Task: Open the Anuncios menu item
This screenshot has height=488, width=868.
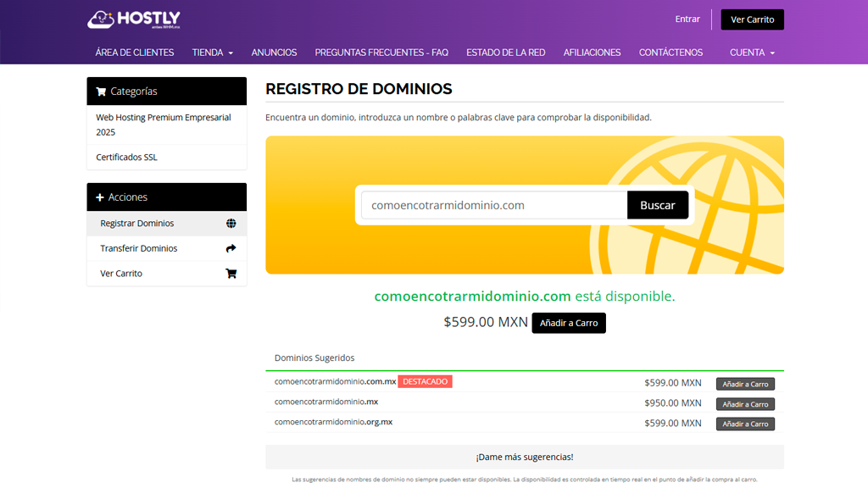Action: [274, 53]
